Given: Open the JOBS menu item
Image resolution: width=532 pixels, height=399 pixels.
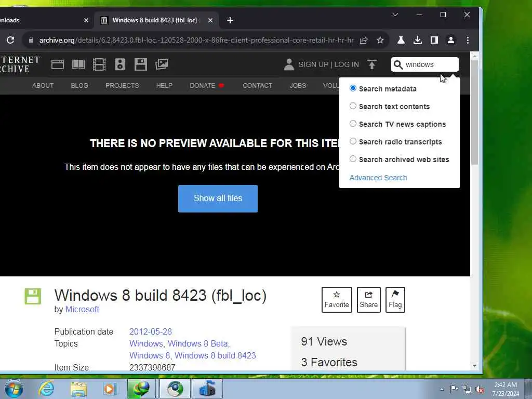Looking at the screenshot, I should click(x=298, y=86).
